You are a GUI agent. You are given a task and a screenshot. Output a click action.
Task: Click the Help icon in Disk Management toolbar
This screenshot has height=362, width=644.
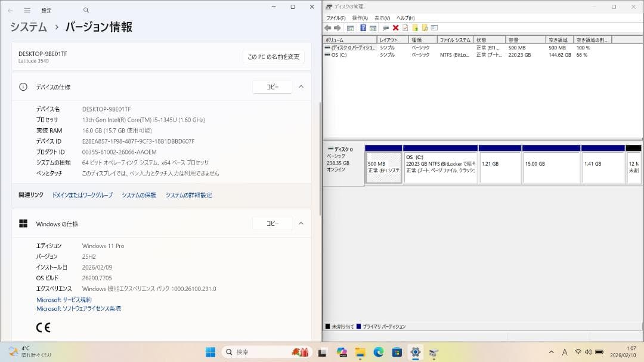(363, 27)
